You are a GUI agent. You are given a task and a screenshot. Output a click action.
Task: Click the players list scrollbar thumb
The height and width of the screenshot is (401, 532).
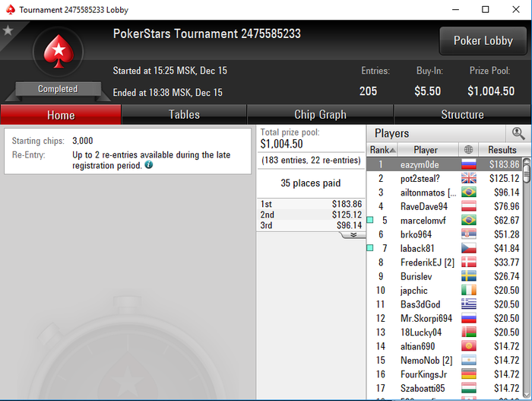click(527, 170)
